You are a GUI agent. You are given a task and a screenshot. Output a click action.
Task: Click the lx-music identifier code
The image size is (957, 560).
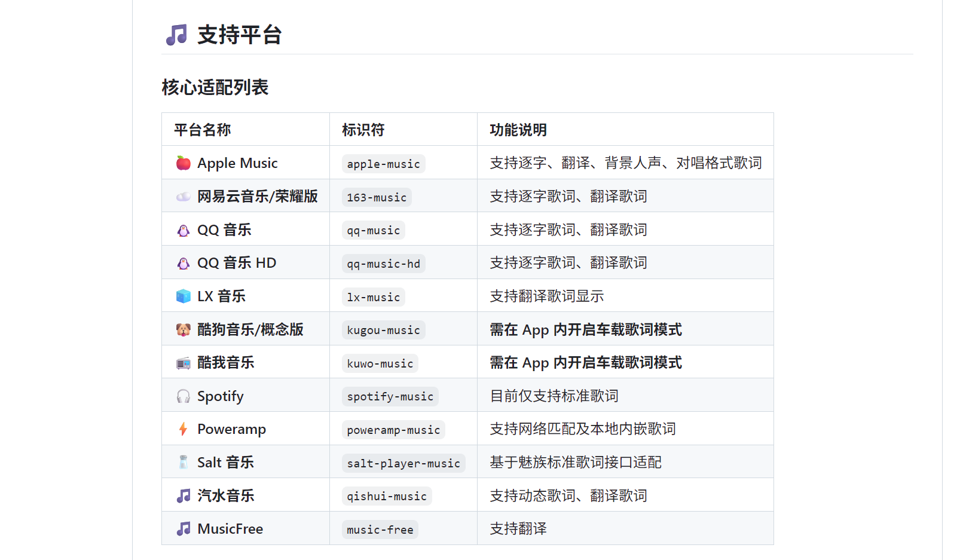pos(374,297)
